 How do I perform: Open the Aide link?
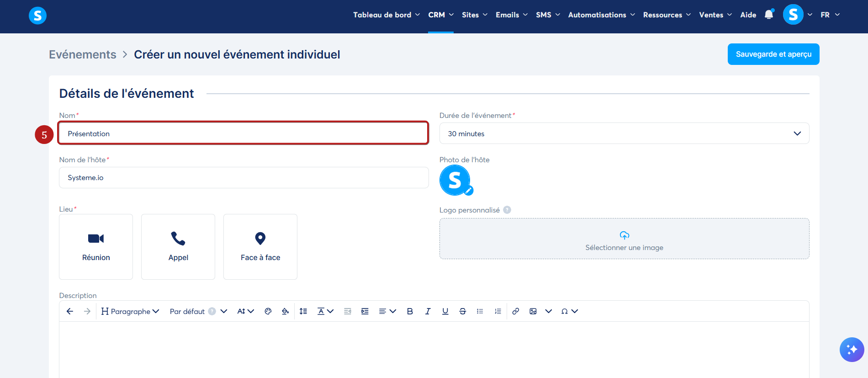click(x=748, y=15)
